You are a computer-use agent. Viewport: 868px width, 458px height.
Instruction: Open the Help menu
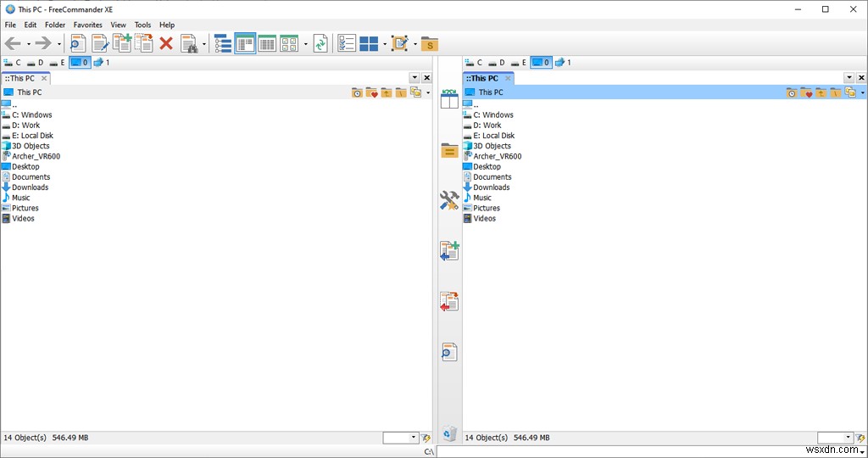[x=167, y=25]
